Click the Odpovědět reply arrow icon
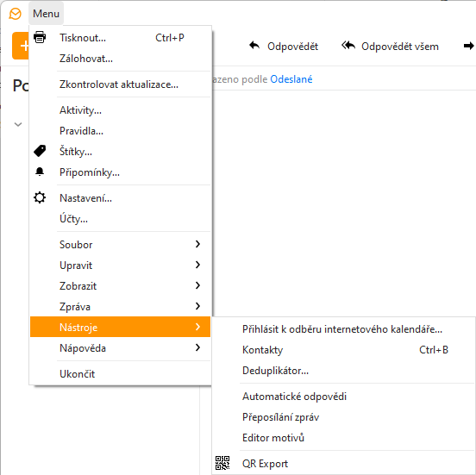 click(254, 46)
